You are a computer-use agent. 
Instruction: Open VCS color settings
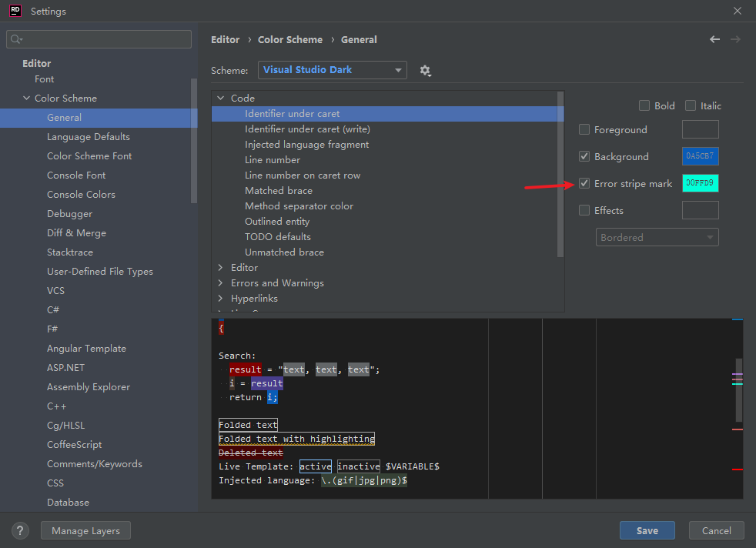coord(55,291)
